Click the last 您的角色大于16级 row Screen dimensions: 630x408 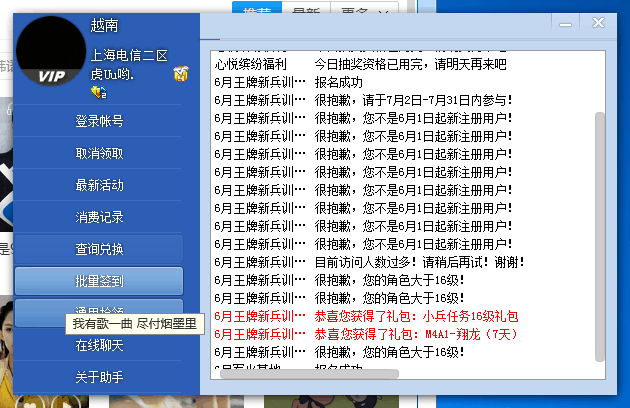[x=340, y=353]
